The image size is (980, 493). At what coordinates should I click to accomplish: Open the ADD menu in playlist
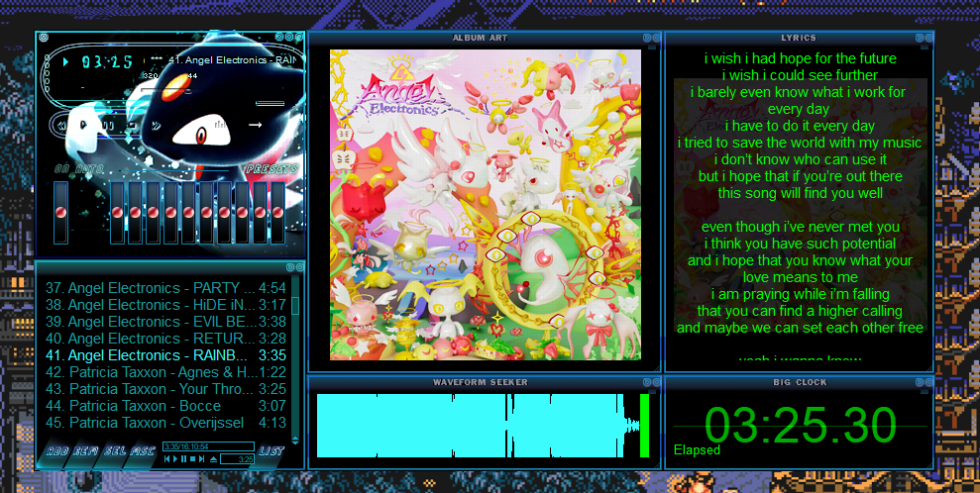(57, 451)
